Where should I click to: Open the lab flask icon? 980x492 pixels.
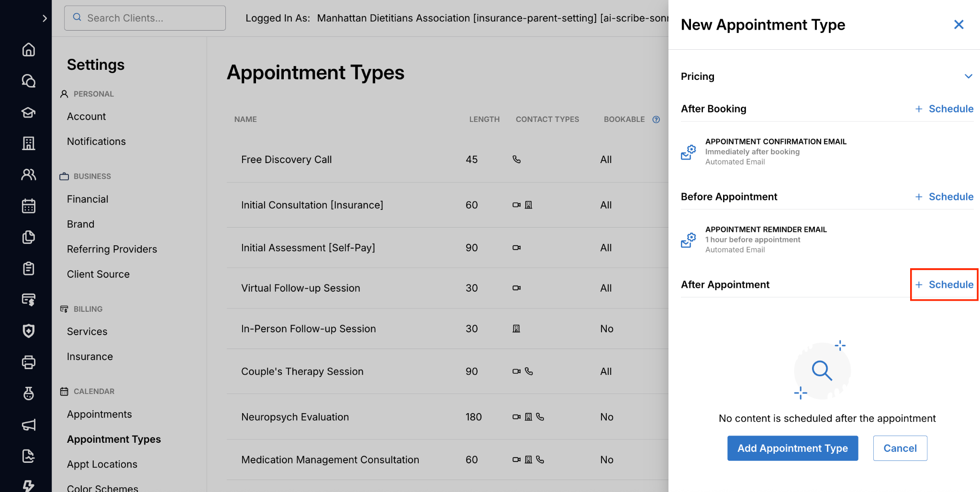click(29, 394)
